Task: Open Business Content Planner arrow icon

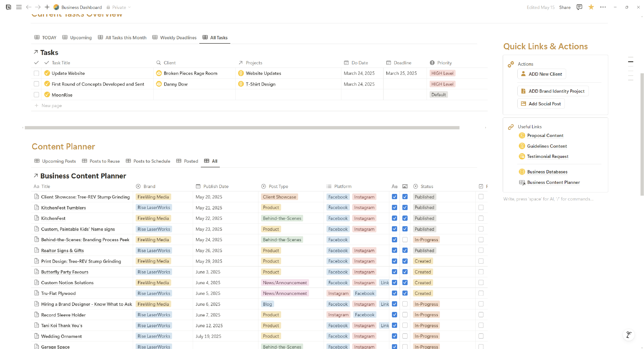Action: (36, 176)
